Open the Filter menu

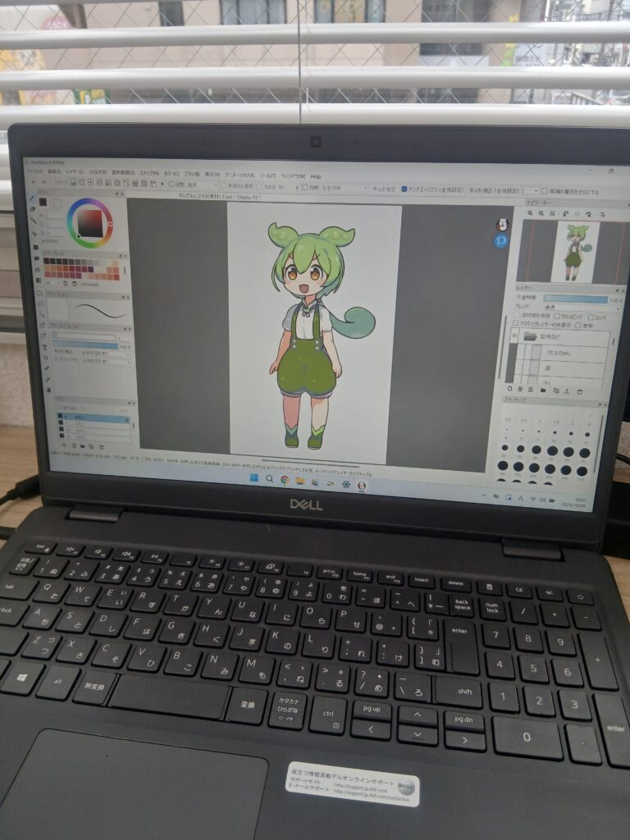(98, 173)
